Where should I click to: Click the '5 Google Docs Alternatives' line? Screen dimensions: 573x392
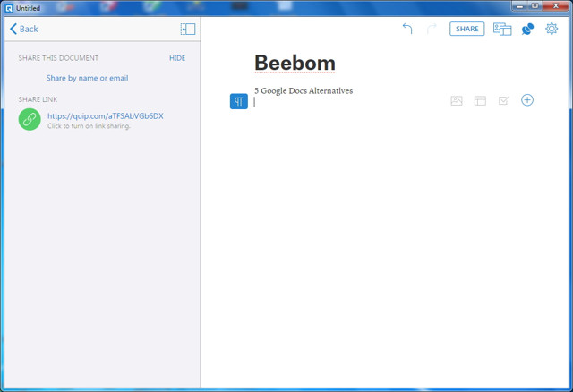304,90
